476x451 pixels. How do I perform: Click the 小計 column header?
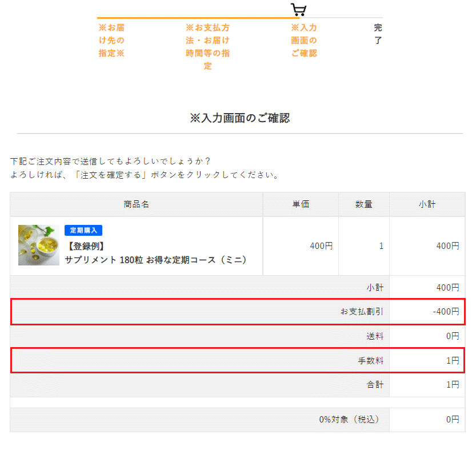coord(427,204)
